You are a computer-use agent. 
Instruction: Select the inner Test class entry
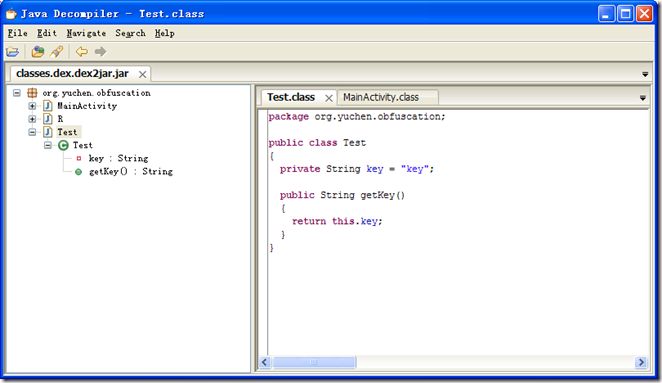click(82, 146)
